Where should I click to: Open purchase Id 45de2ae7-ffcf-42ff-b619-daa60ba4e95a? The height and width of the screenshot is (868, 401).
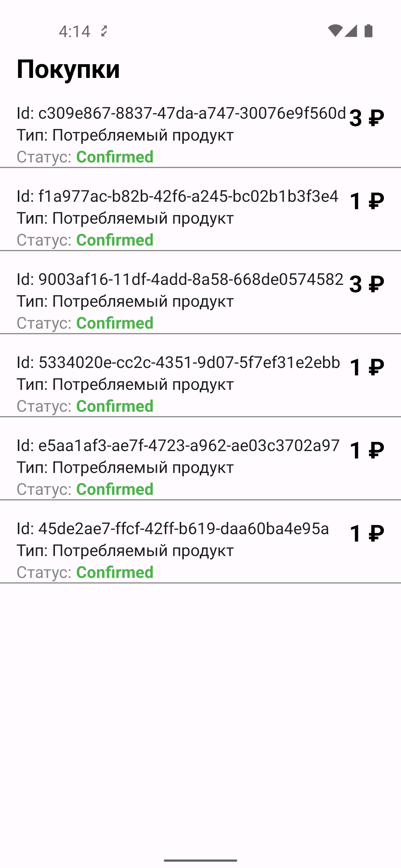[x=200, y=550]
